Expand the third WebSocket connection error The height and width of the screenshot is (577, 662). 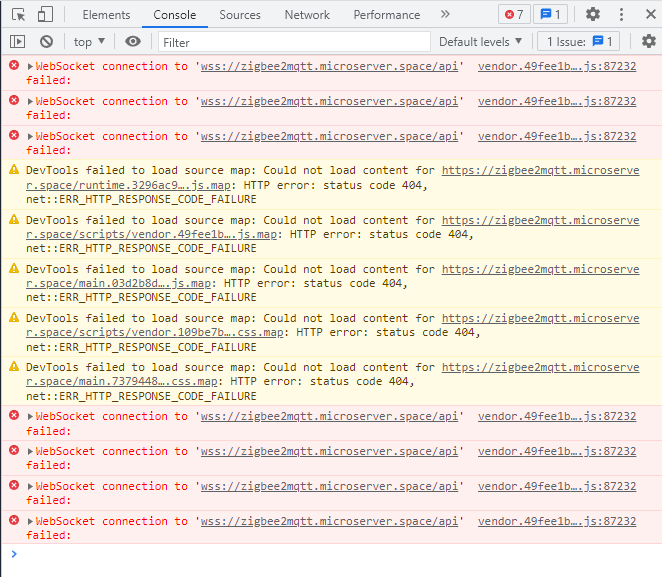coord(30,136)
